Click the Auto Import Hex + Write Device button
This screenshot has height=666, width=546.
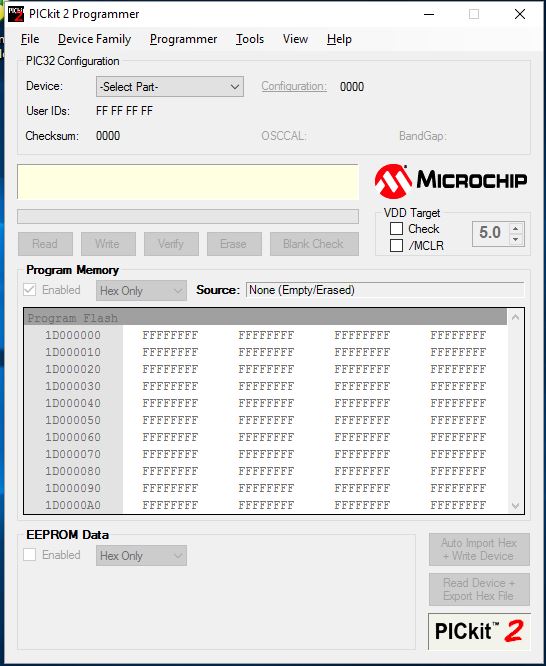[479, 549]
